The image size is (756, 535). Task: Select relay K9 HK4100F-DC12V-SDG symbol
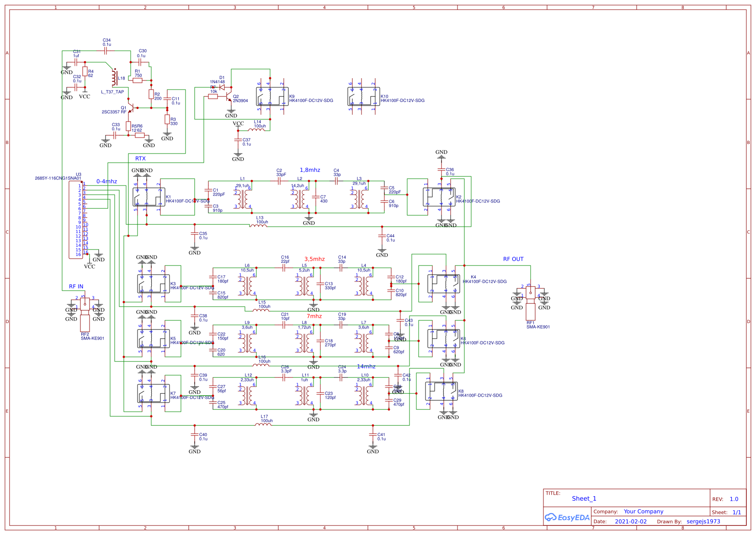tap(273, 97)
